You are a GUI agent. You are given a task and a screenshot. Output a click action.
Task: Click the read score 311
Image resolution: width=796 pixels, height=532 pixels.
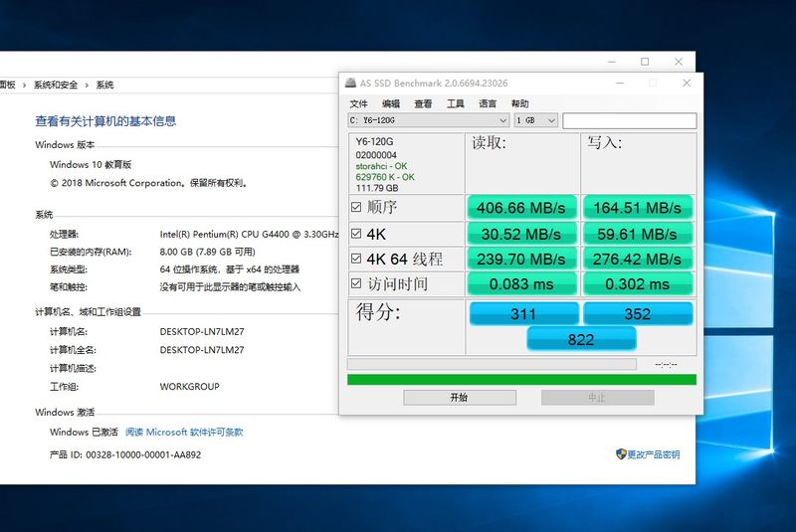point(524,314)
